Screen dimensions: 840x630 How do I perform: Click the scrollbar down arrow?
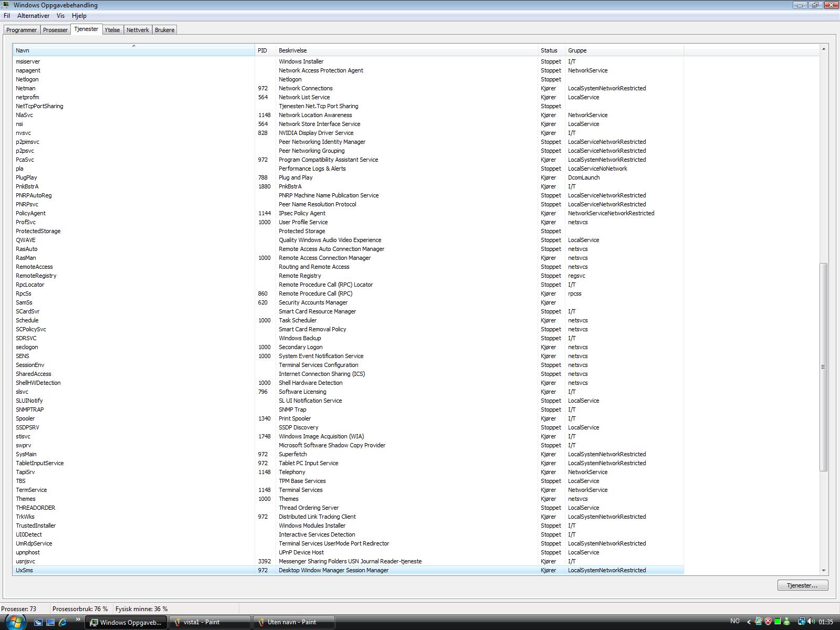[823, 570]
